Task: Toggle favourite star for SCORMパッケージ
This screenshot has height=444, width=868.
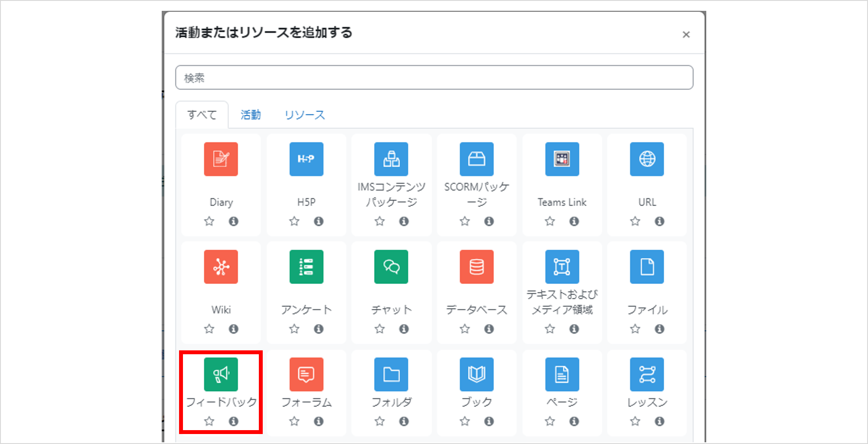Action: [x=465, y=221]
